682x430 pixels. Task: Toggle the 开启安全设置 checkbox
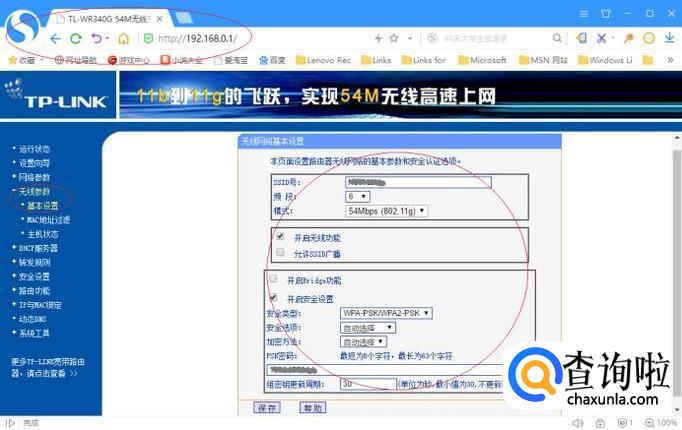pos(273,298)
